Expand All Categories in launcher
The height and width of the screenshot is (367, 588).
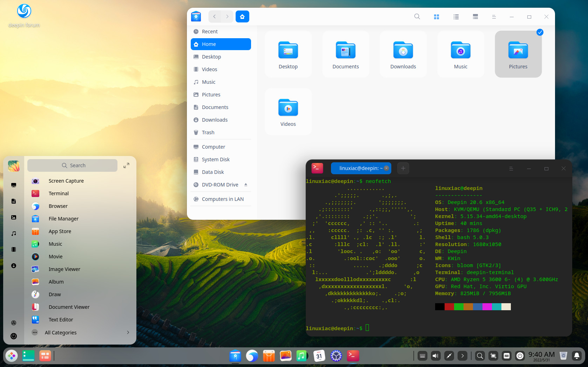point(80,333)
